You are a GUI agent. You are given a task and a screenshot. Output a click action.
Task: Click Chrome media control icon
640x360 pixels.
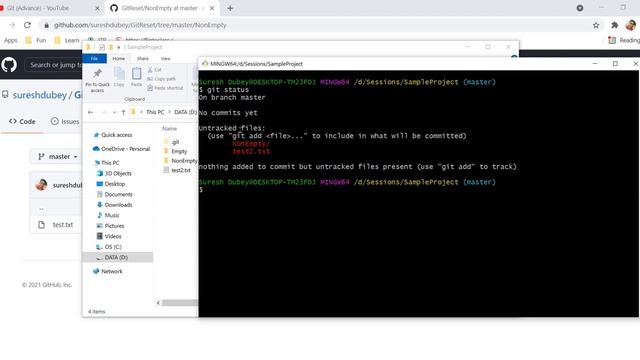(580, 8)
